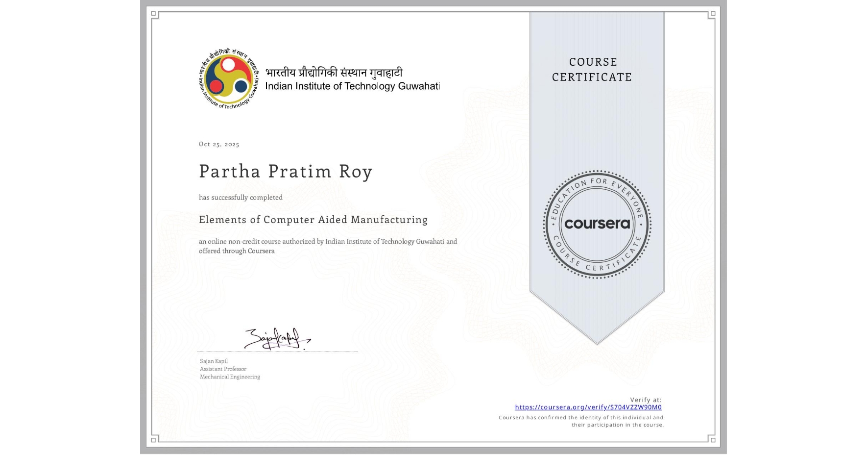Image resolution: width=868 pixels, height=455 pixels.
Task: Click the IIT Guwahati circular logo
Action: coord(228,78)
